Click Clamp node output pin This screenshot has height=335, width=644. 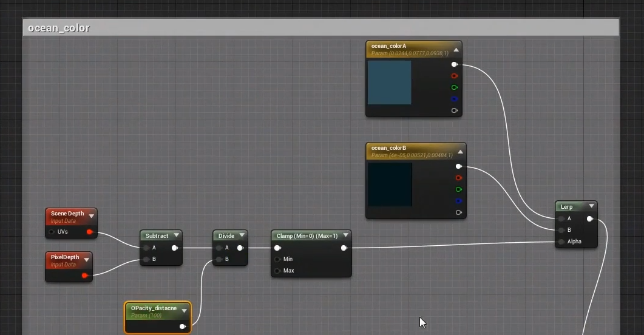[x=344, y=248]
